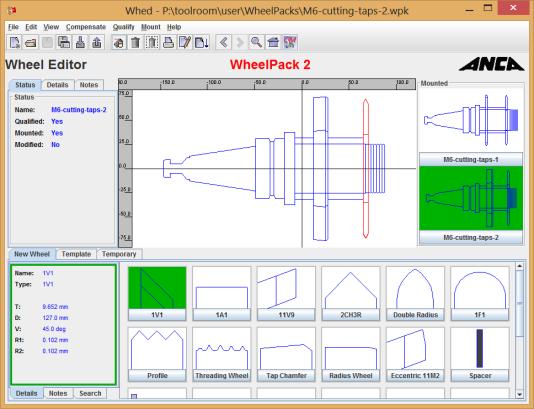Click the wheel list scrollbar thumb
The height and width of the screenshot is (409, 534).
click(x=519, y=303)
